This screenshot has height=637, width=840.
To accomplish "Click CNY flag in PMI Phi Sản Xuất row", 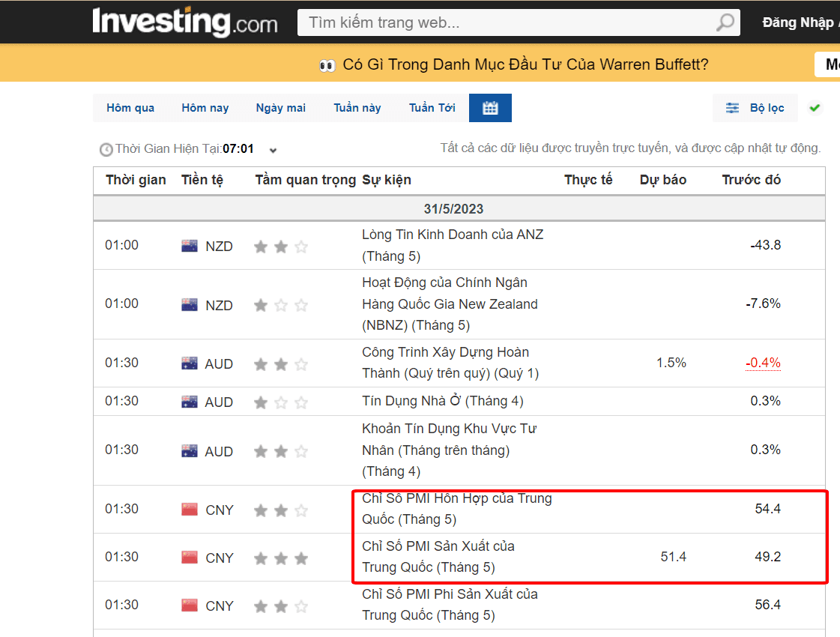I will click(x=189, y=606).
